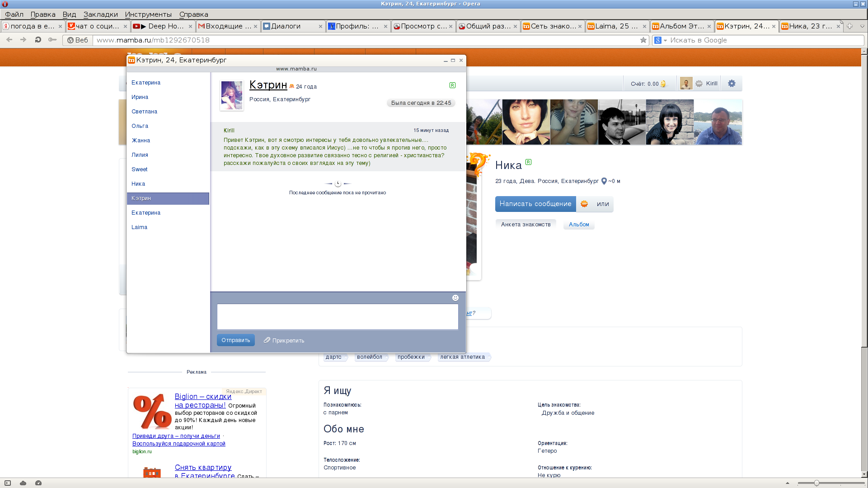The width and height of the screenshot is (868, 488).
Task: Open the Вид menu
Action: pos(69,14)
